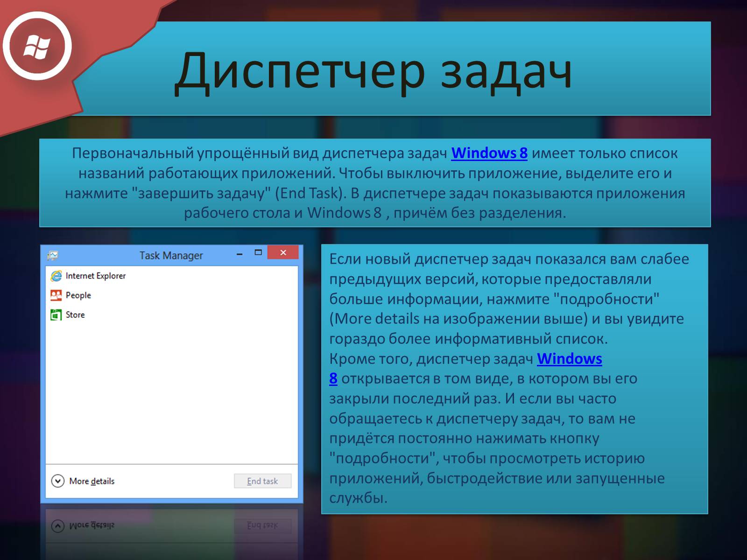Select the People entry in the list
Screen dimensions: 747x560
[x=171, y=295]
